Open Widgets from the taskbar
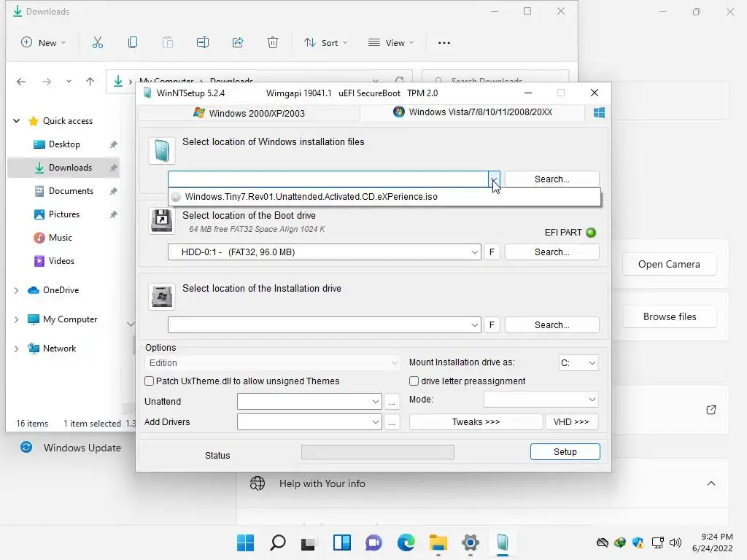The height and width of the screenshot is (560, 747). pos(341,542)
